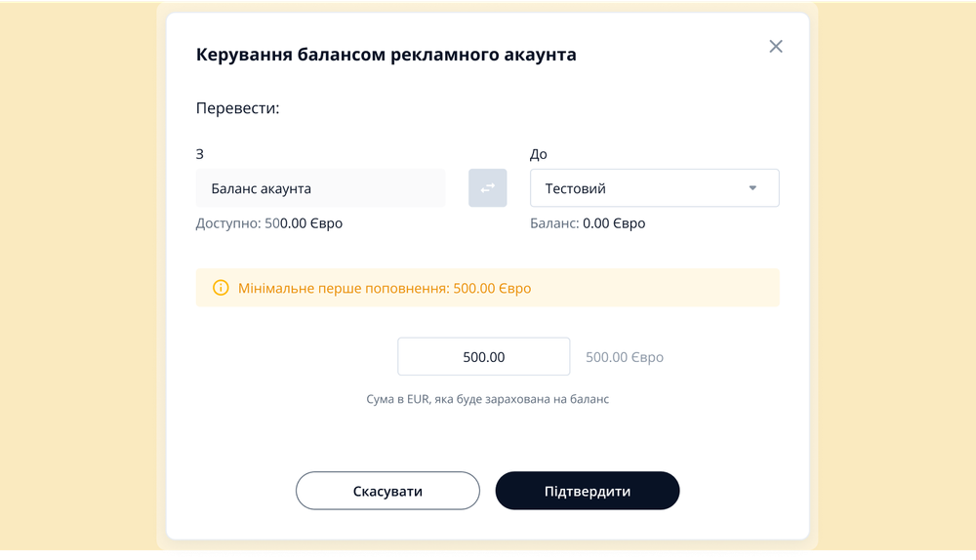Confirm transfer with the Підтвердити button
Image resolution: width=976 pixels, height=560 pixels.
click(x=587, y=491)
